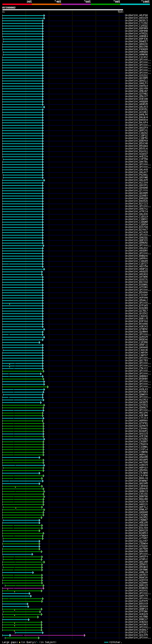Screen dimensions: 152x644
Task: Click the red 20% identity legend segment
Action: pos(17,4)
